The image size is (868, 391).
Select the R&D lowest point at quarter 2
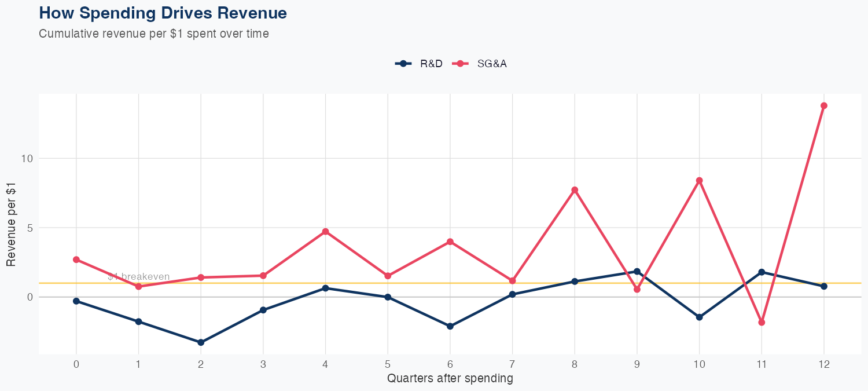pos(201,342)
